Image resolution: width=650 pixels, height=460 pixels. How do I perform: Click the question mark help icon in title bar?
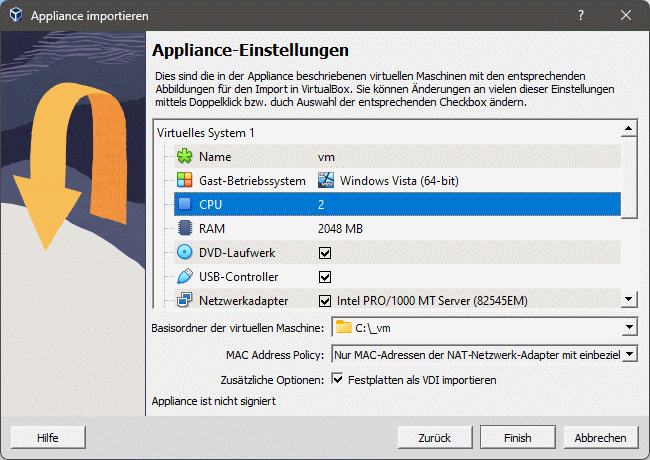click(581, 16)
